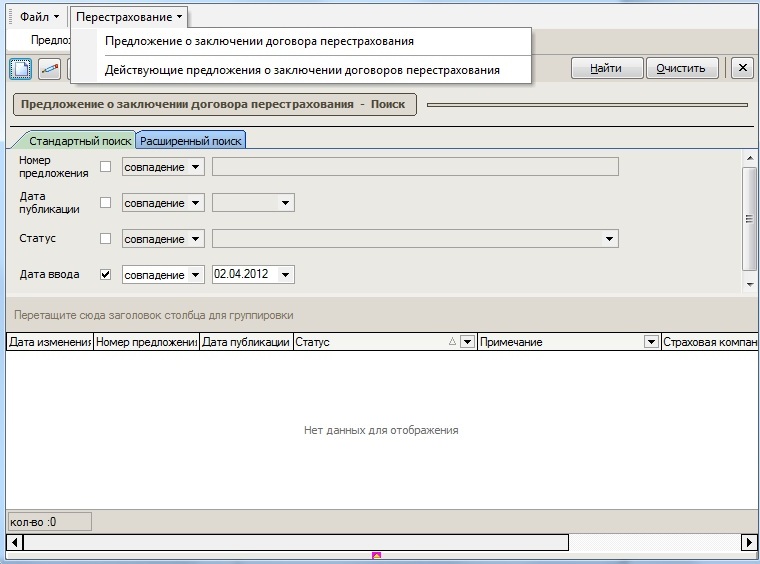Uncheck the Дата ввода checkbox

point(106,274)
